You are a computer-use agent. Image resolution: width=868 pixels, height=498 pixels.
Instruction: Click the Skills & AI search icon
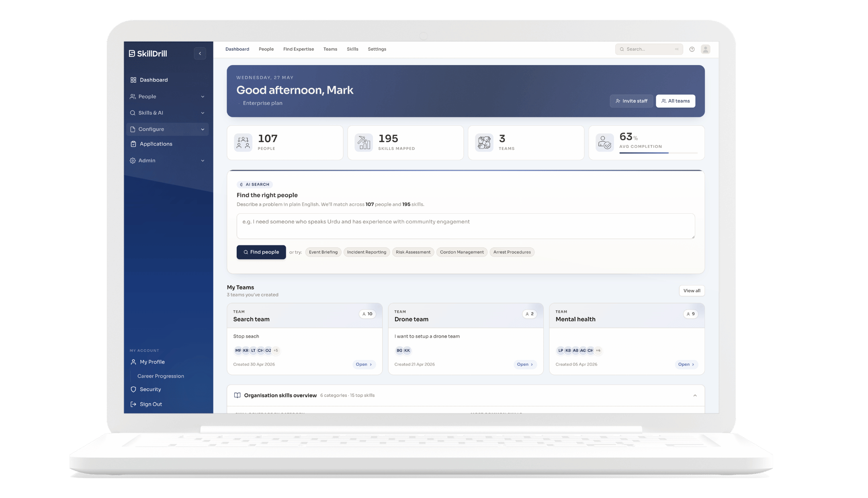133,113
